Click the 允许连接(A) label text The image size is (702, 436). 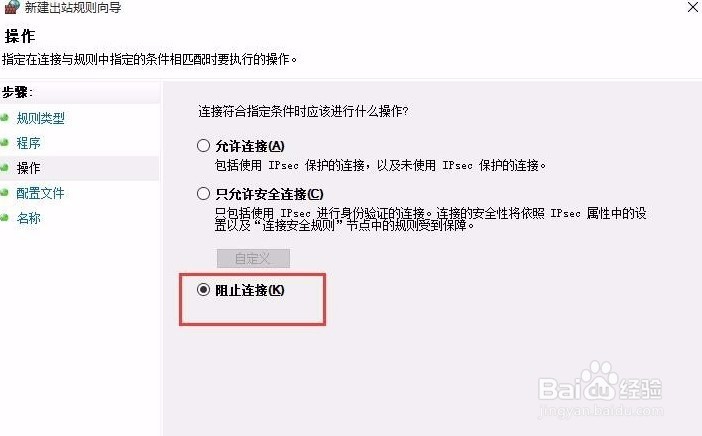[250, 146]
